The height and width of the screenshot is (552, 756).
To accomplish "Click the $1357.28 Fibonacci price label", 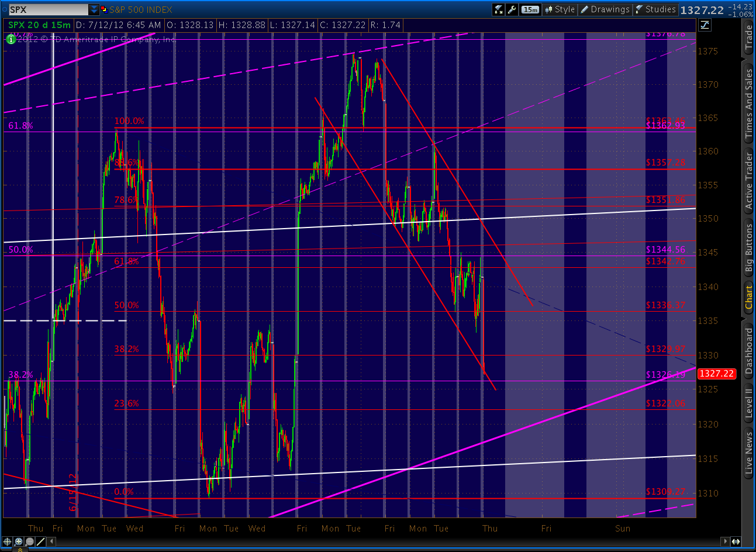I will [665, 163].
